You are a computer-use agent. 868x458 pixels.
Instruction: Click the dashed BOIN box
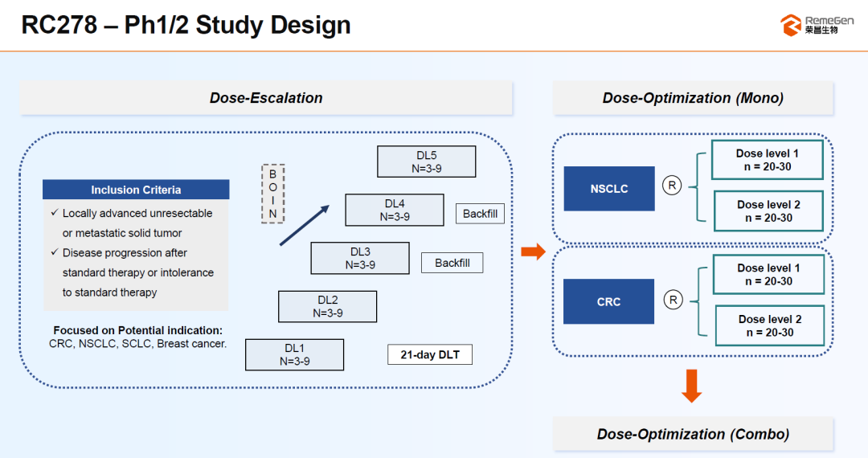272,193
